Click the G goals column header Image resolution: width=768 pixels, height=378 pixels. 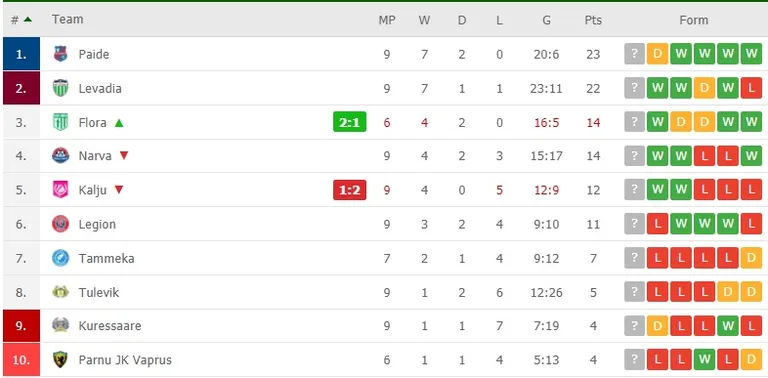(x=547, y=20)
